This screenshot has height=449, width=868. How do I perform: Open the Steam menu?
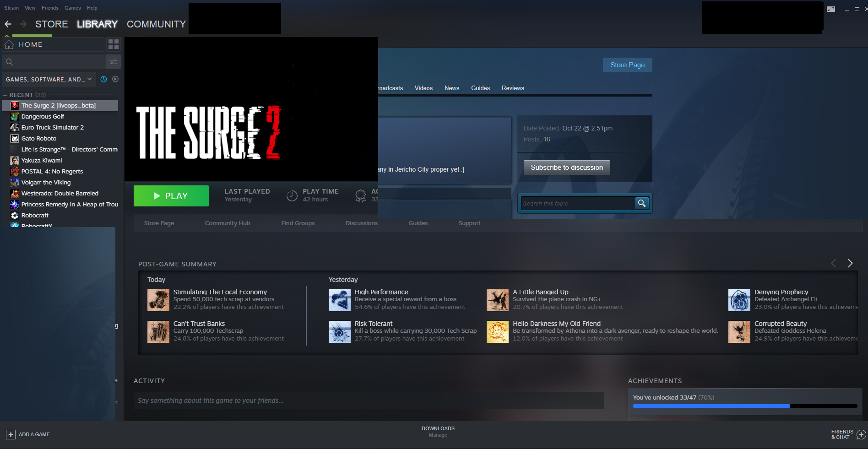[x=11, y=8]
